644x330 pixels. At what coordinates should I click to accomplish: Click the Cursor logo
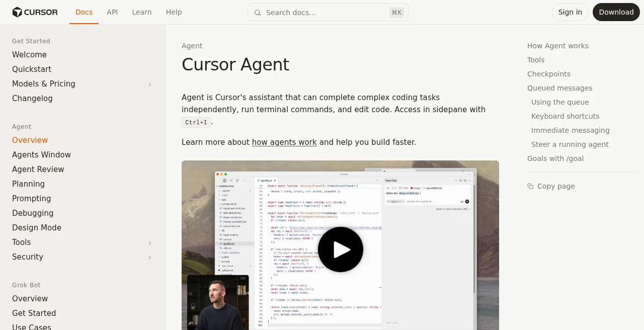point(35,12)
